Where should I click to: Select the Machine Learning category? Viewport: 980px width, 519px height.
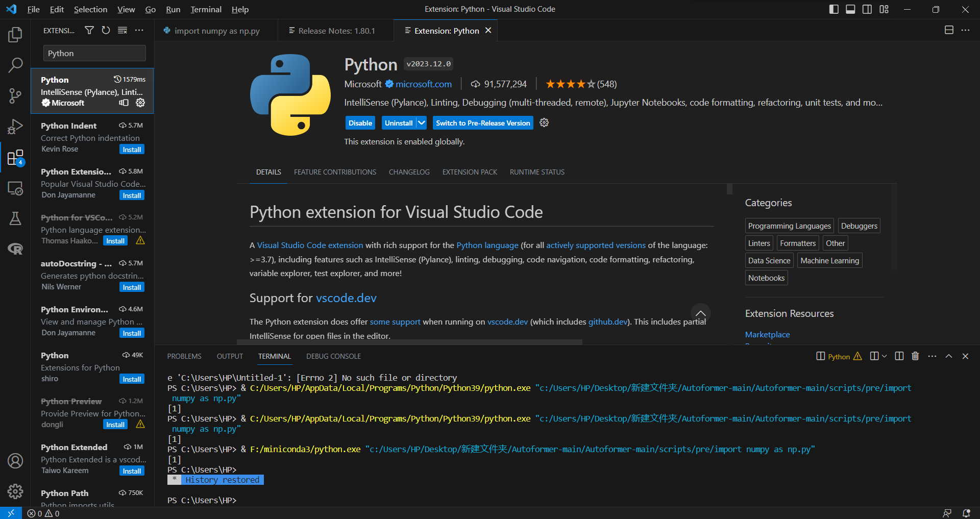[x=829, y=260]
